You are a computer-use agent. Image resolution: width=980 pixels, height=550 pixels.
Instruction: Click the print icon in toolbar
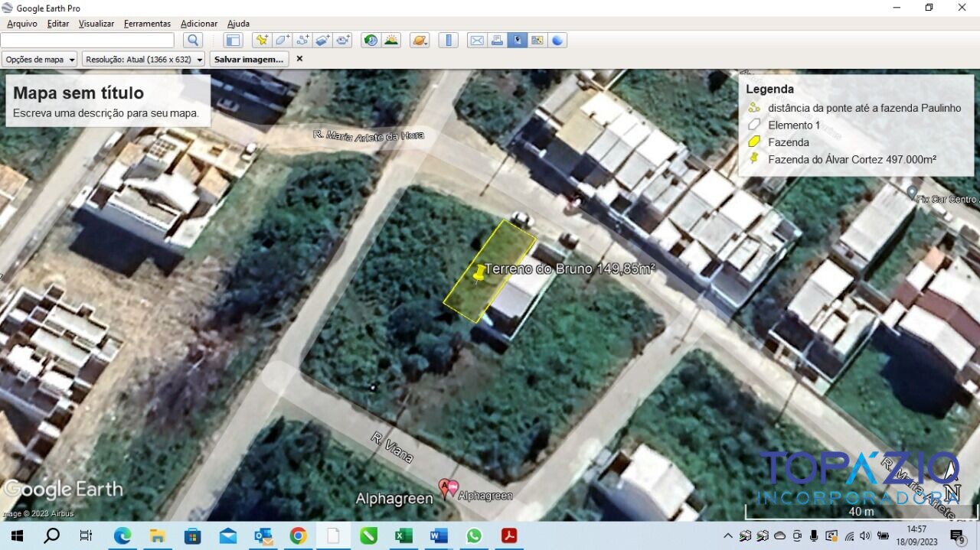tap(497, 41)
